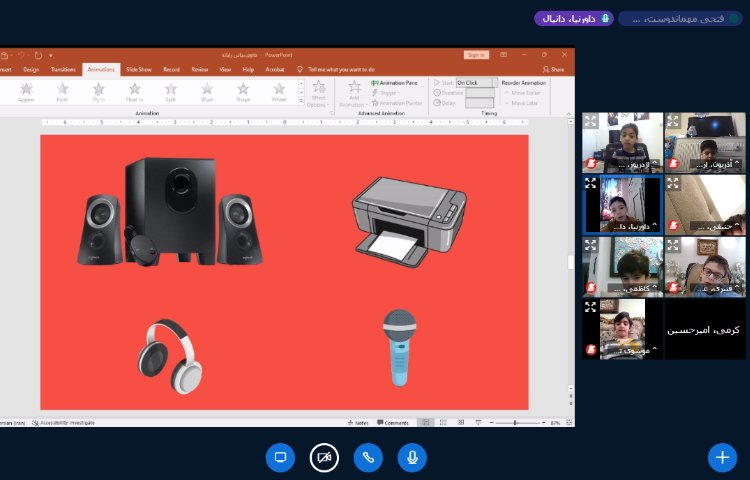
Task: Apply the Fly In animation effect
Action: pyautogui.click(x=98, y=92)
